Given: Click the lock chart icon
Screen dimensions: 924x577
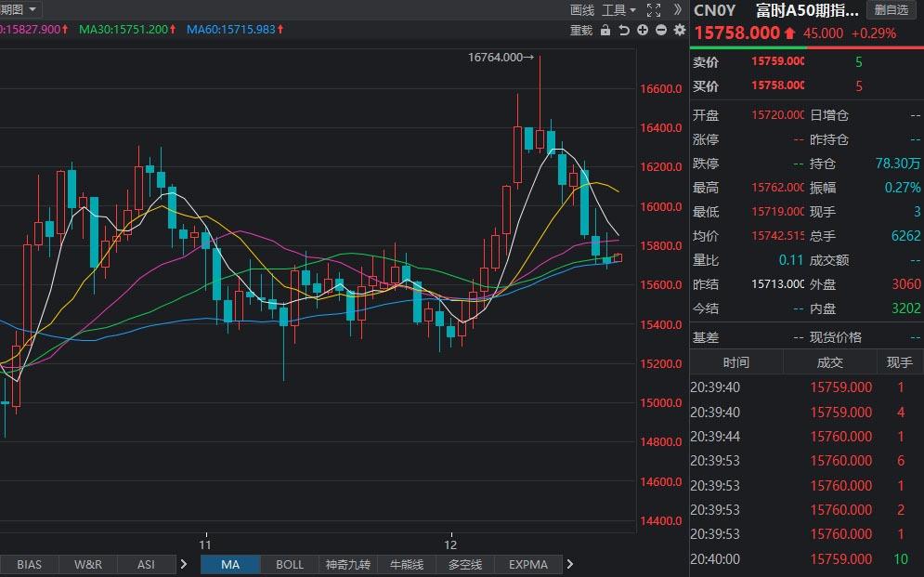Looking at the screenshot, I should tap(605, 30).
